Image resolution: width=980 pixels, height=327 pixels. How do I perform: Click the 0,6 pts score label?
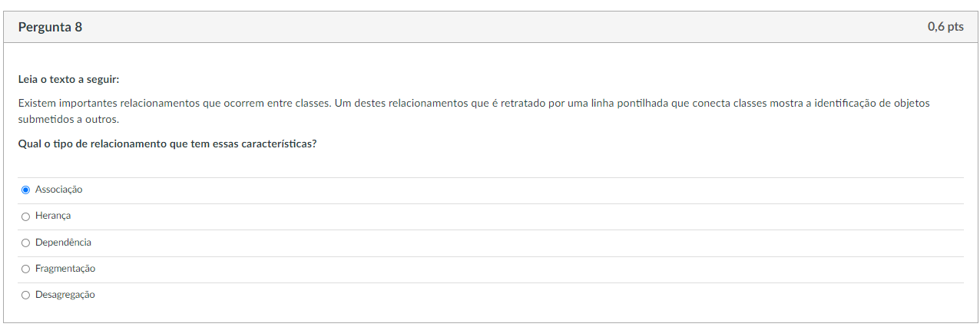point(945,27)
